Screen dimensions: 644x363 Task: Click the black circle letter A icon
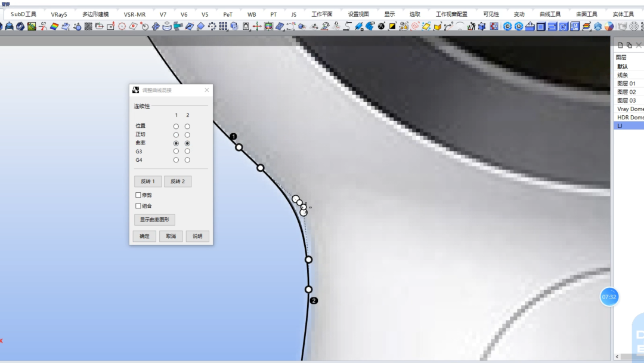click(x=381, y=27)
